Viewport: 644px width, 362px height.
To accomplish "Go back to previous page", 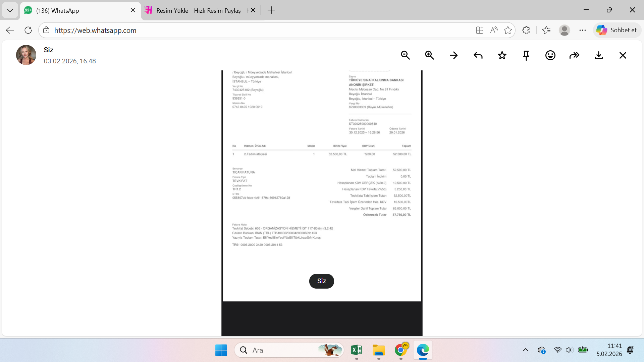I will [x=10, y=30].
